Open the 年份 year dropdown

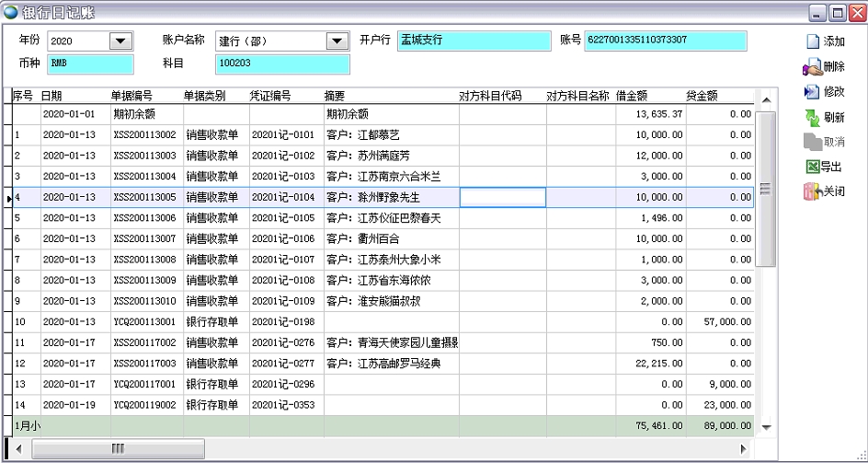pyautogui.click(x=120, y=41)
